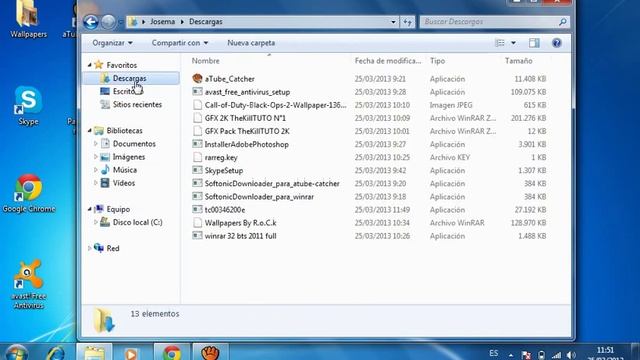This screenshot has width=640, height=360.
Task: Click the 11:51 taskbar clock
Action: (x=605, y=350)
